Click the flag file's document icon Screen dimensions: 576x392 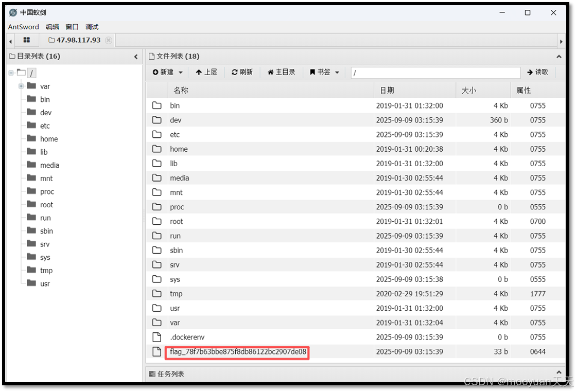point(157,352)
